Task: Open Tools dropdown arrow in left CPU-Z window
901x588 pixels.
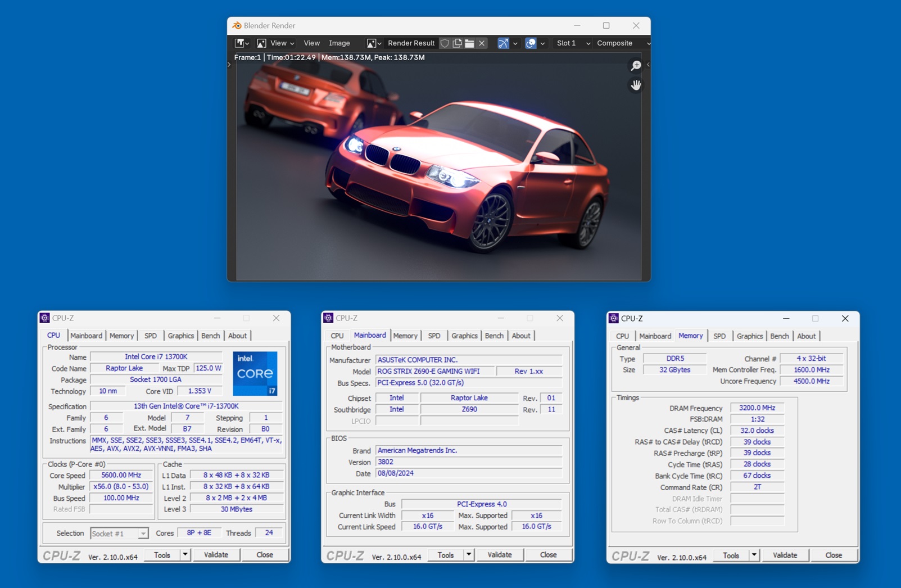Action: click(185, 555)
